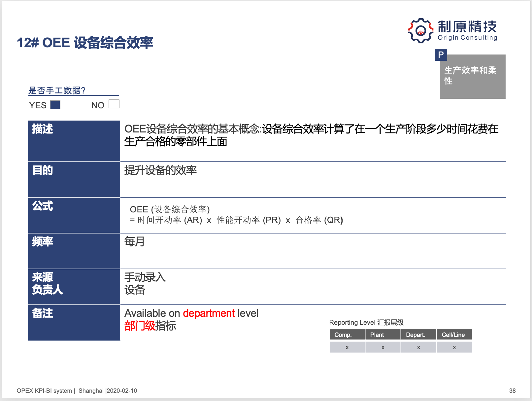
Task: Select the OEE formula text line
Action: click(x=236, y=220)
